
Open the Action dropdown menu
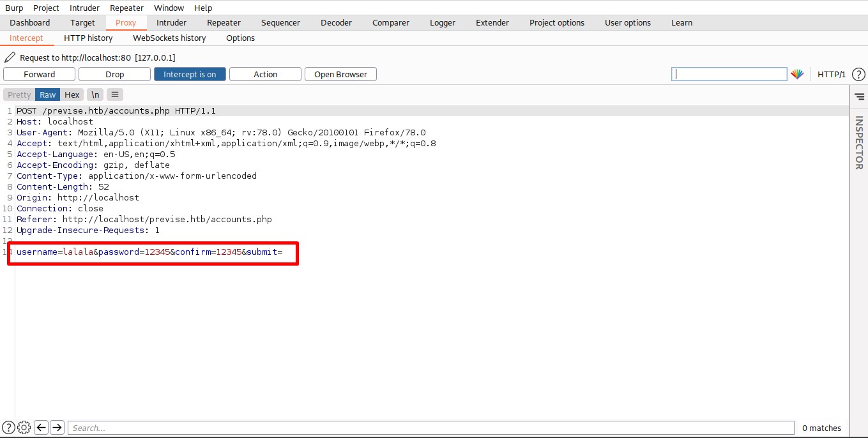[265, 74]
